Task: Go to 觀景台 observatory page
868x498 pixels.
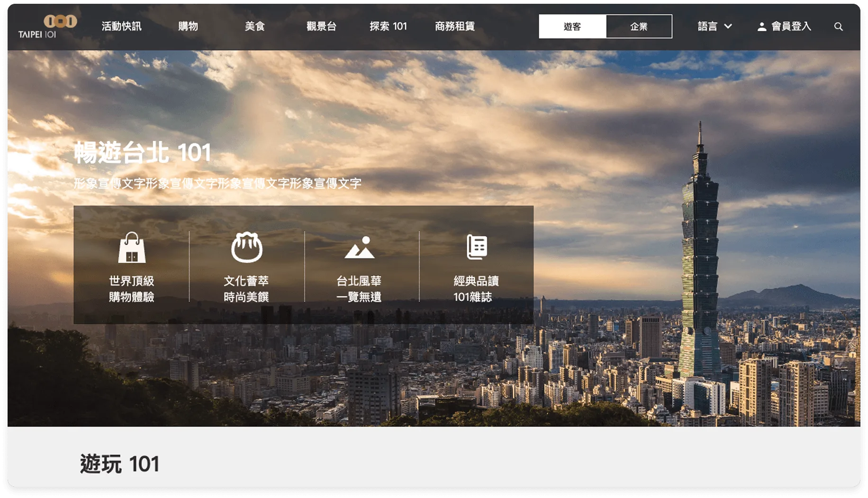Action: click(x=321, y=27)
